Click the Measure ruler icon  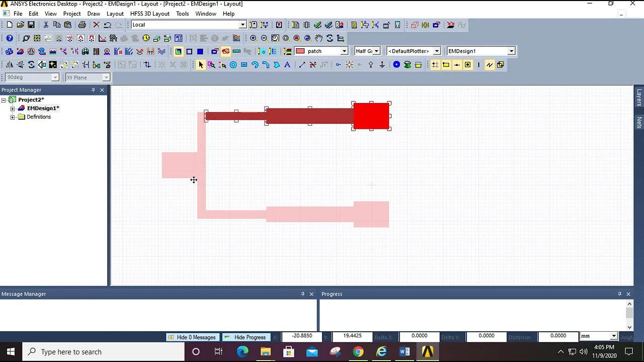(236, 51)
